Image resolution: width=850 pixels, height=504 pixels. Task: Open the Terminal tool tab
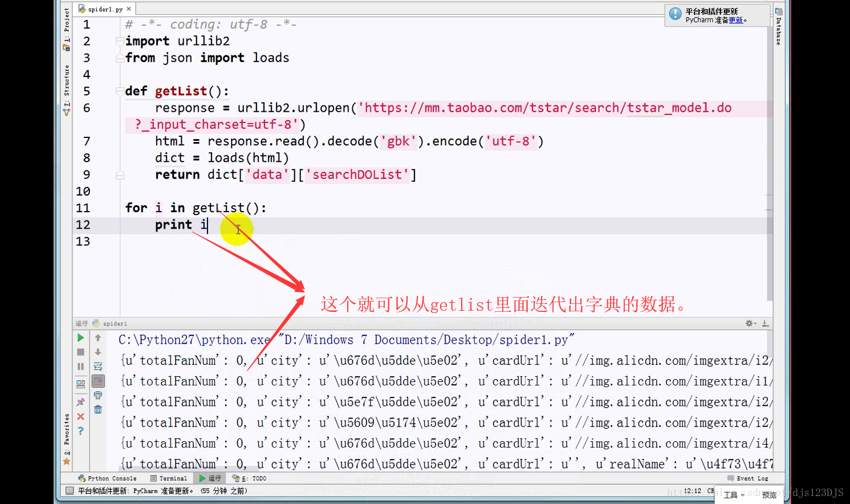(x=169, y=478)
